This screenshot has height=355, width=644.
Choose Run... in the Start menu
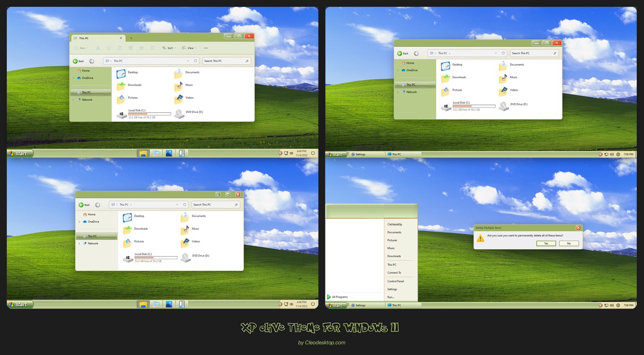[391, 297]
